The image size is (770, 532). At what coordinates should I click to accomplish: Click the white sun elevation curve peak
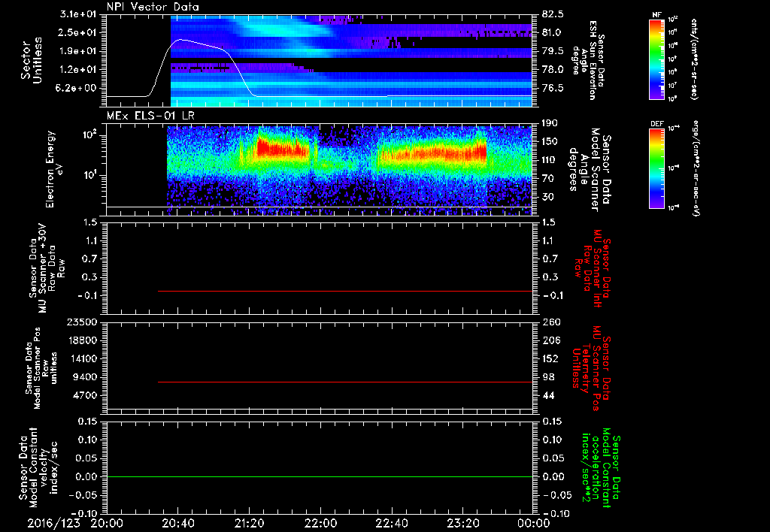click(180, 39)
